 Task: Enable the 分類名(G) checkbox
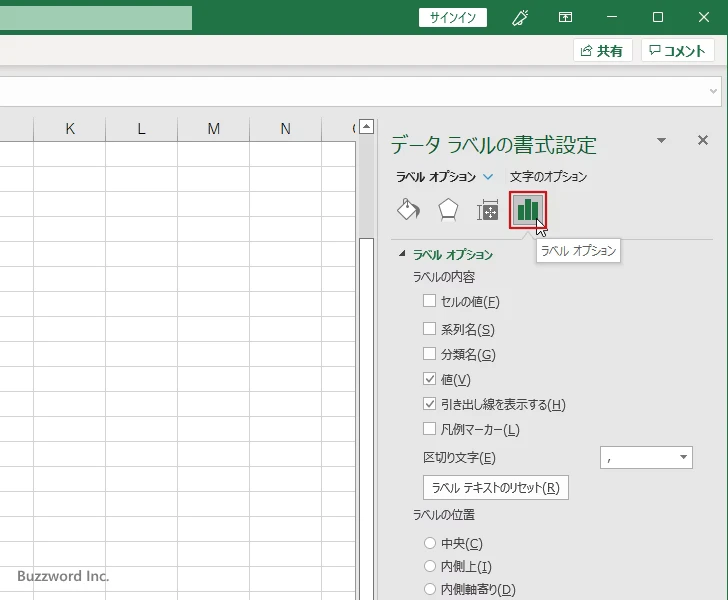pos(429,353)
